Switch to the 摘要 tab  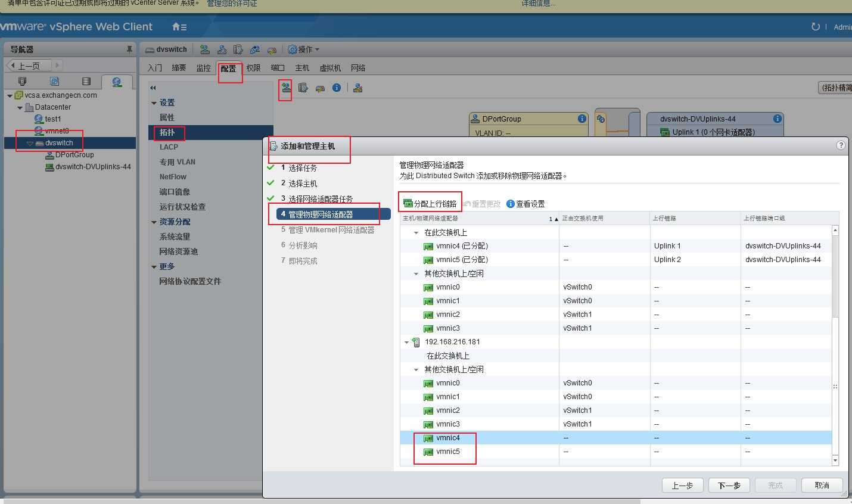[x=179, y=68]
